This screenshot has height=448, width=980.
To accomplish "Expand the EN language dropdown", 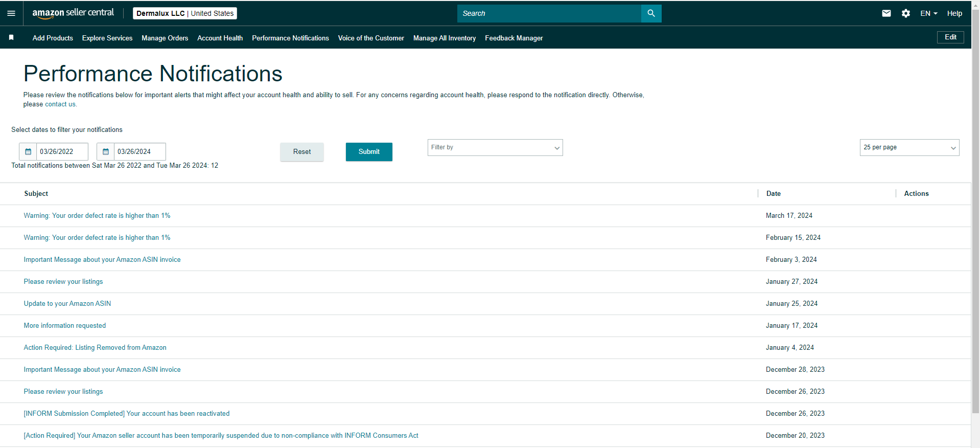I will [929, 13].
